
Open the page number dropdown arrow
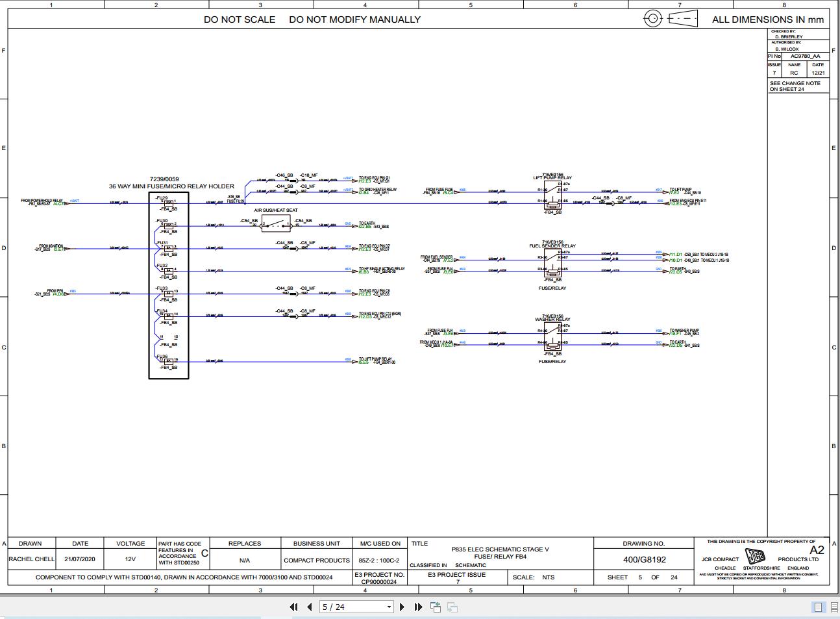(389, 607)
